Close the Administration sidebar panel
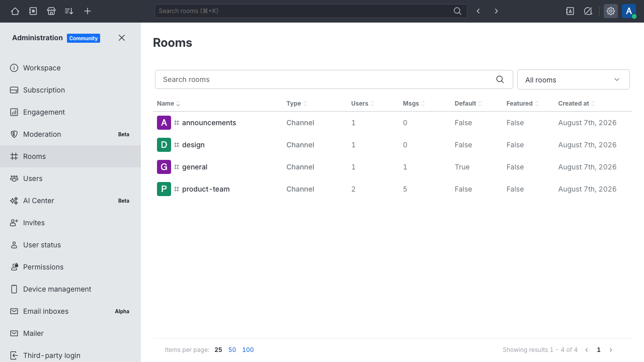The width and height of the screenshot is (644, 362). (122, 38)
